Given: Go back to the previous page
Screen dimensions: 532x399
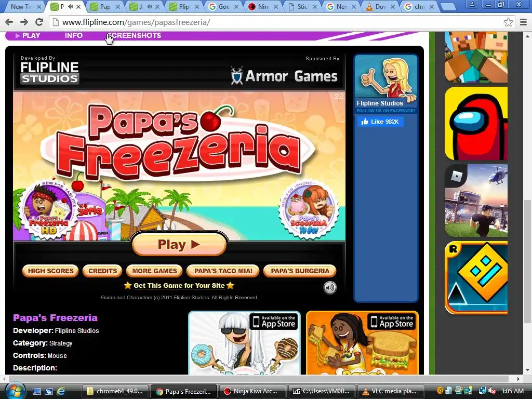Looking at the screenshot, I should point(9,22).
